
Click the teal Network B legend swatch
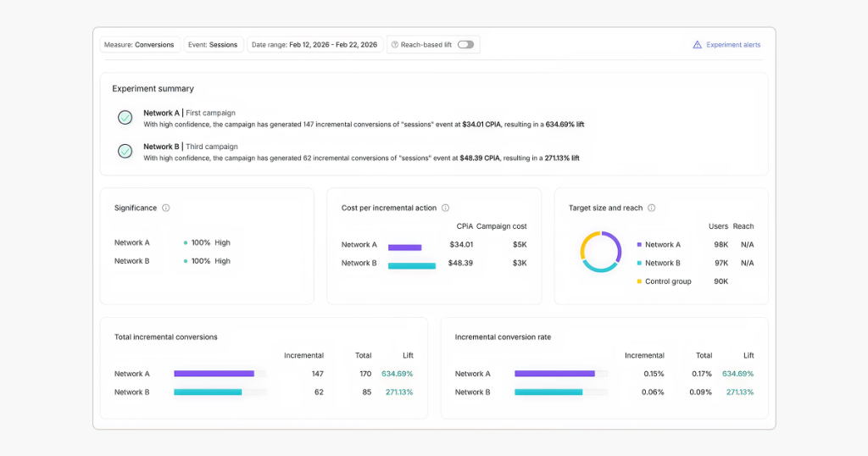639,263
